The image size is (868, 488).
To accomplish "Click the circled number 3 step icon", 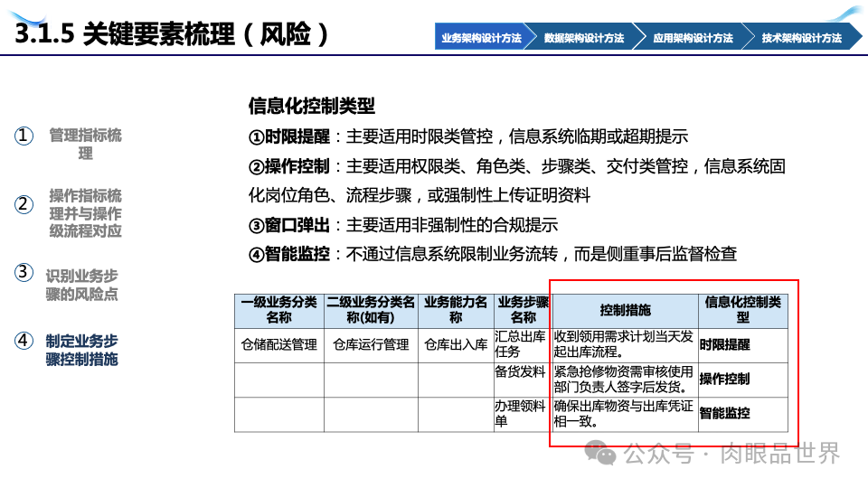I will (24, 272).
